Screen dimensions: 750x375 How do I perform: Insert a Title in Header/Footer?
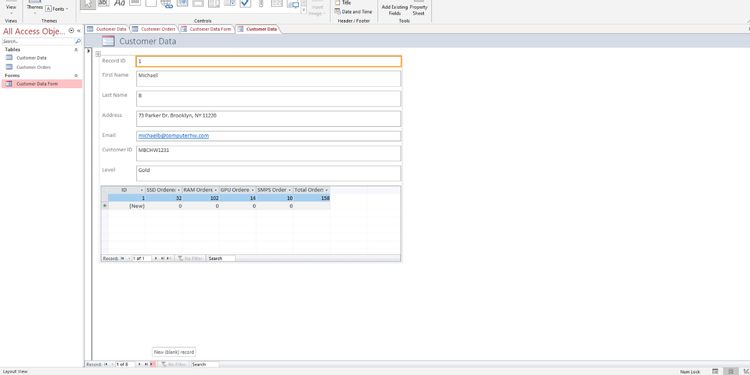click(343, 2)
